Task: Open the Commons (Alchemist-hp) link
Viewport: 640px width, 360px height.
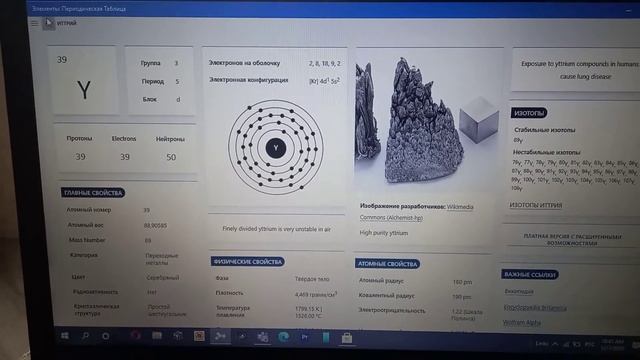Action: pyautogui.click(x=391, y=218)
